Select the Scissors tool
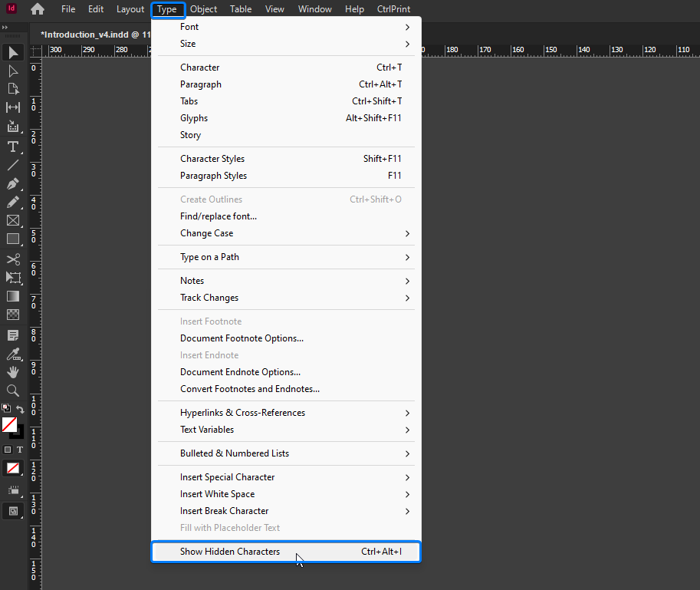 pos(13,259)
